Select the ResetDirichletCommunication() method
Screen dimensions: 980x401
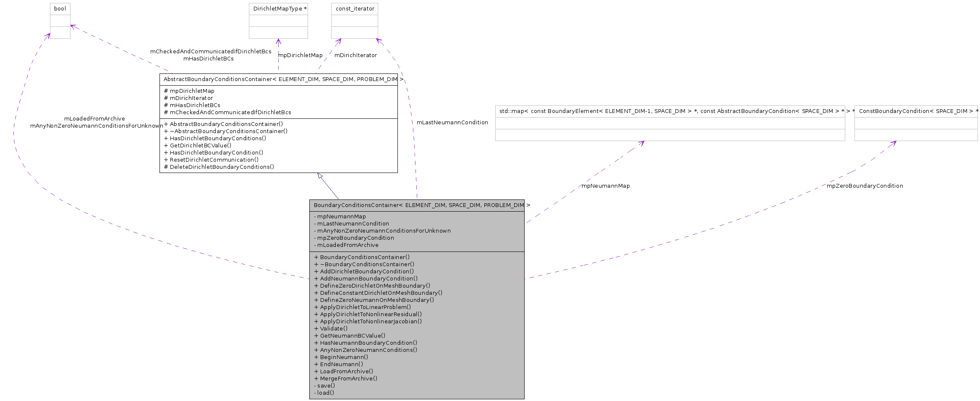coord(212,160)
